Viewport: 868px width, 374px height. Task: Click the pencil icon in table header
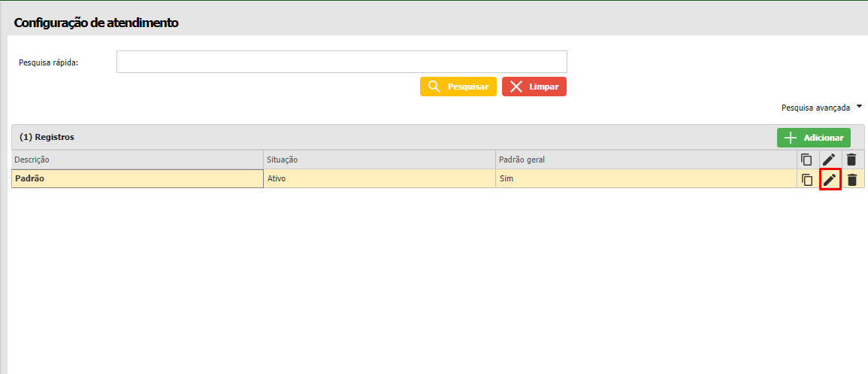coord(829,160)
